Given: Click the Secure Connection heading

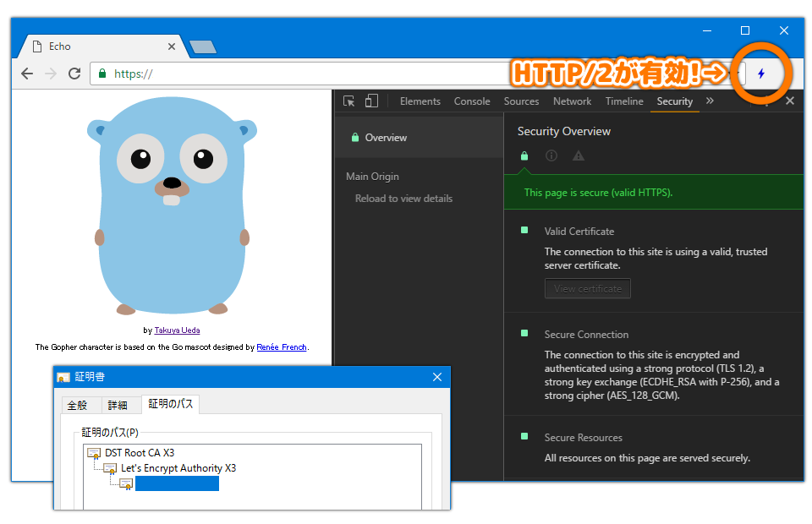Looking at the screenshot, I should point(586,335).
